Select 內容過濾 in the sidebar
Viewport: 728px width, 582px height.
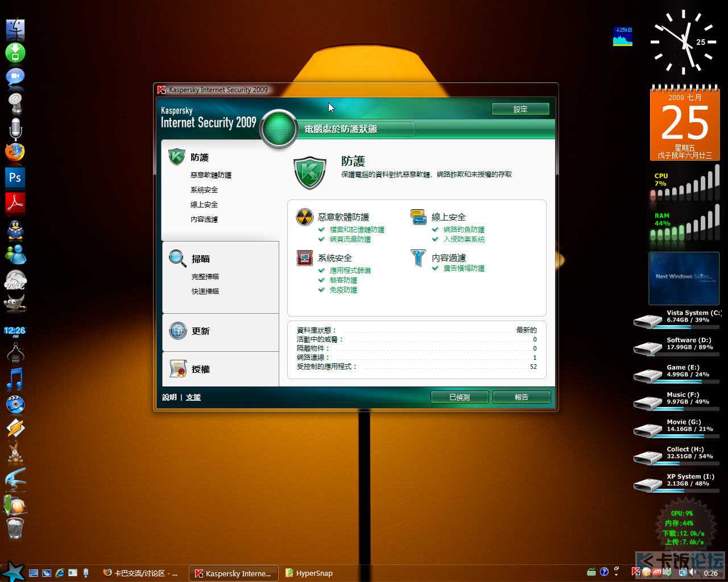pos(204,219)
